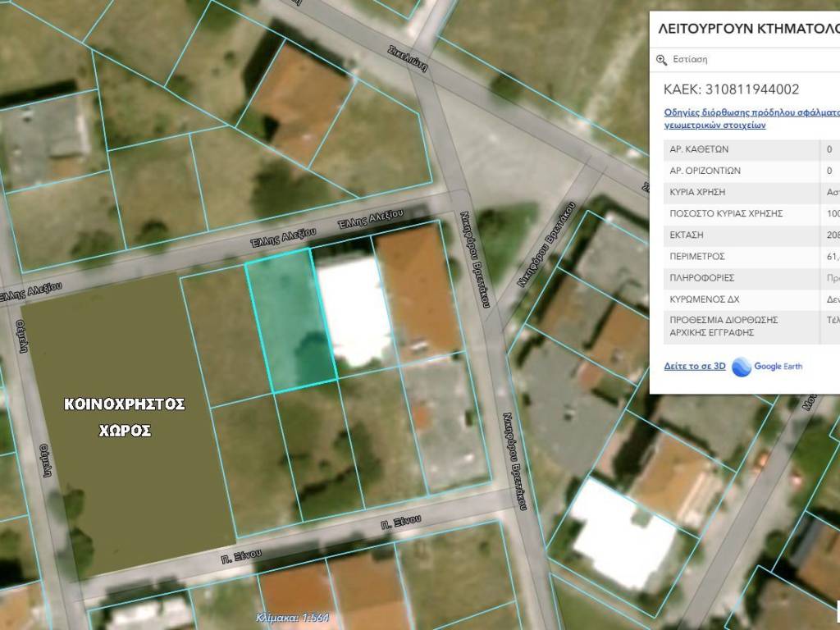840x630 pixels.
Task: Click the Εστίαση zoom-to-parcel label
Action: (x=690, y=60)
